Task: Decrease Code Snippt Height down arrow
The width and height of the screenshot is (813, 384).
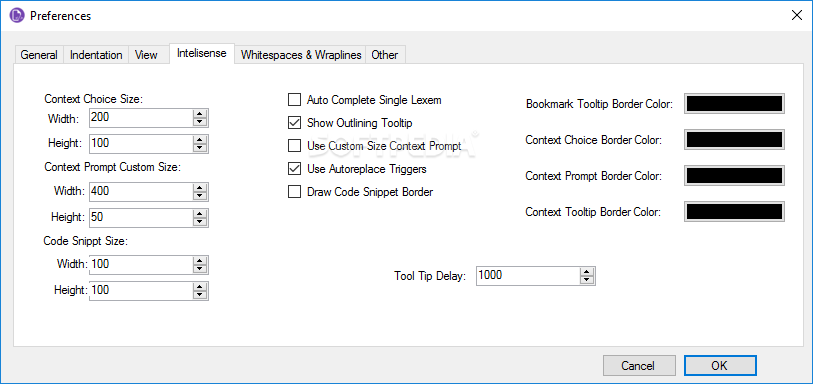Action: 200,294
